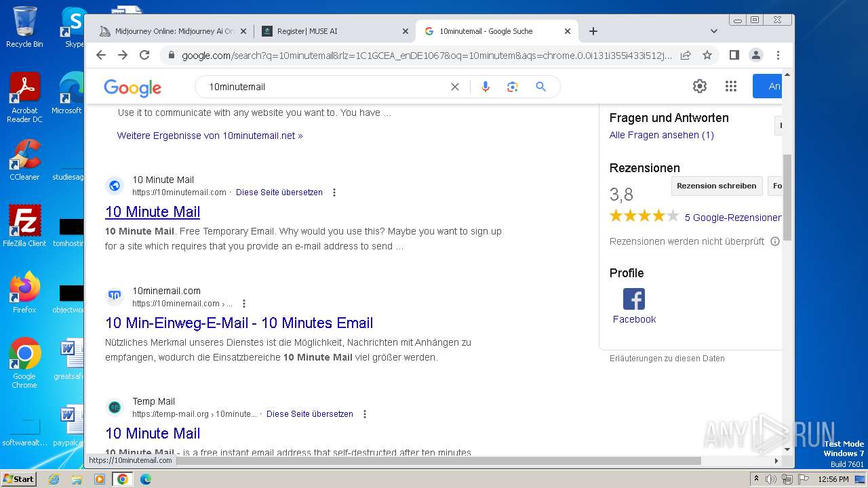This screenshot has width=868, height=488.
Task: Open the Chrome side panel
Action: point(734,55)
